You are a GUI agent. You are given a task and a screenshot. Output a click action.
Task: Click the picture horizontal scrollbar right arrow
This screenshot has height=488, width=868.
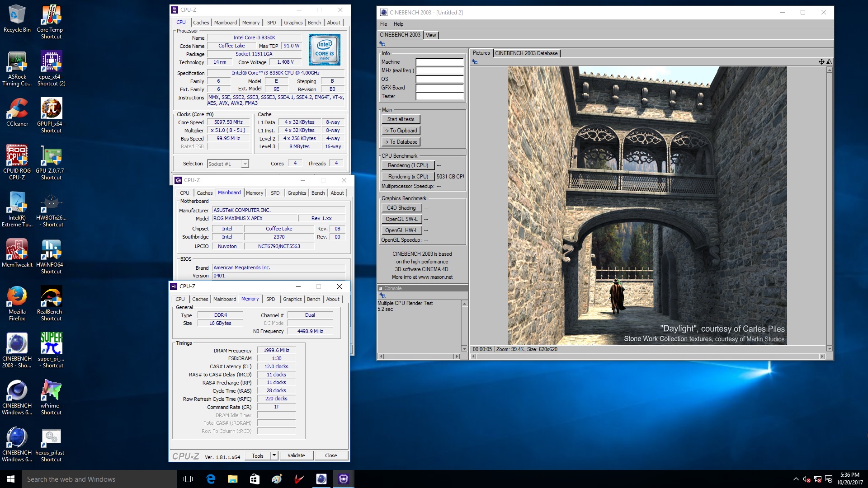click(x=822, y=357)
